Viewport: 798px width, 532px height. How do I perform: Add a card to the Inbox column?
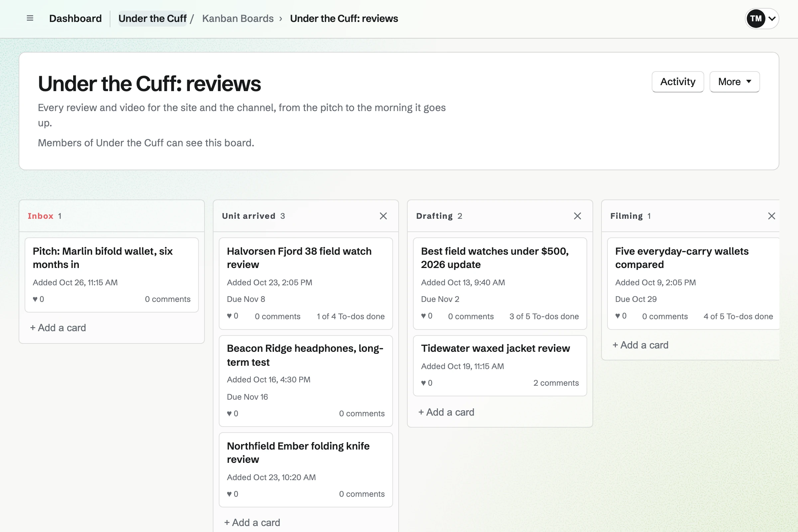point(58,328)
